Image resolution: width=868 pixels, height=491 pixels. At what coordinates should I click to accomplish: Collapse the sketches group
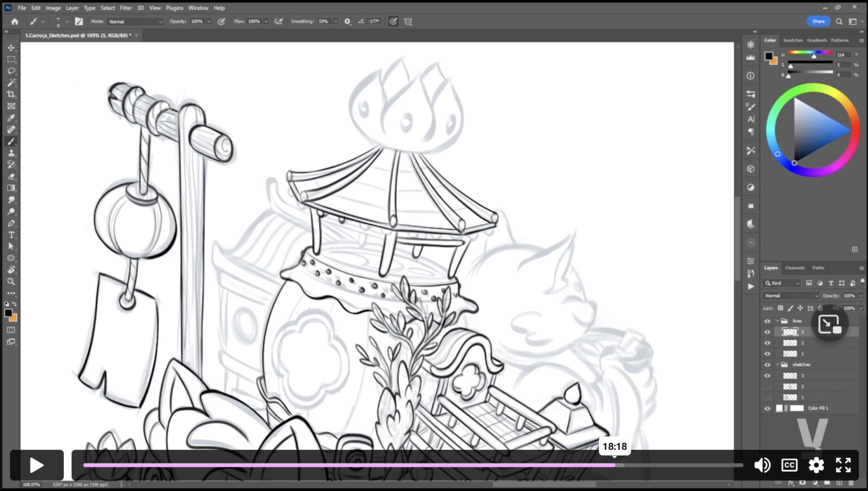777,365
